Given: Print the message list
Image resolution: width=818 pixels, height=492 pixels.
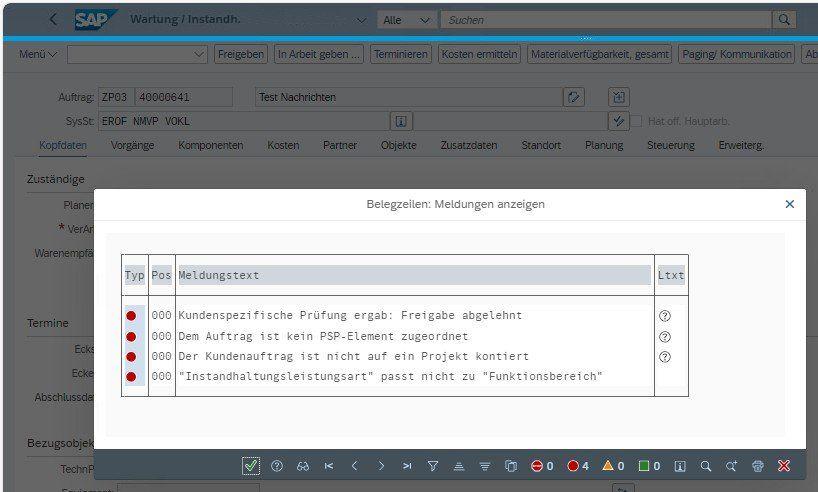Looking at the screenshot, I should tap(757, 466).
